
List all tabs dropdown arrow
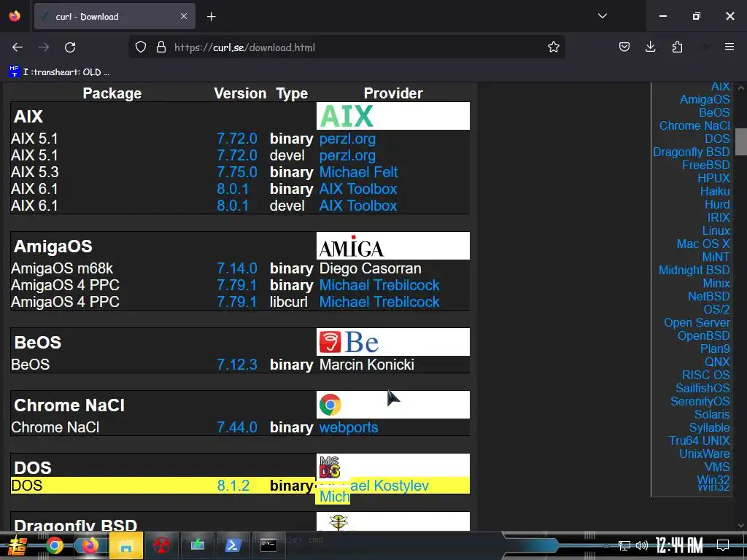click(602, 16)
